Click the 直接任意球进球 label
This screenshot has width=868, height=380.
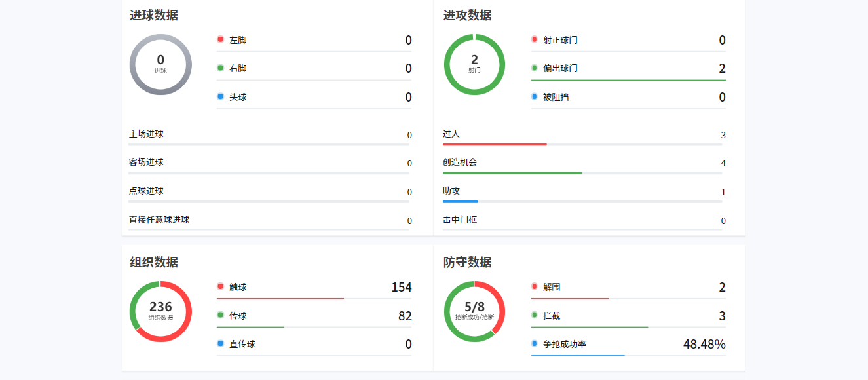[159, 219]
